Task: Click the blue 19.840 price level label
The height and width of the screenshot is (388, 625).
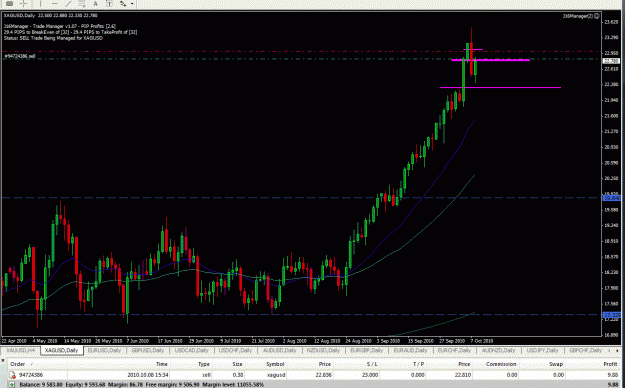Action: [x=612, y=197]
